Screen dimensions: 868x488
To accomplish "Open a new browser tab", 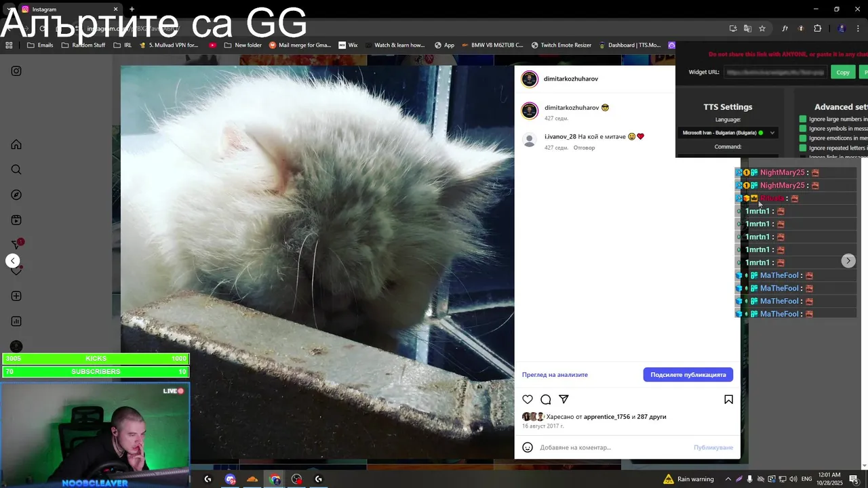I will pos(132,9).
